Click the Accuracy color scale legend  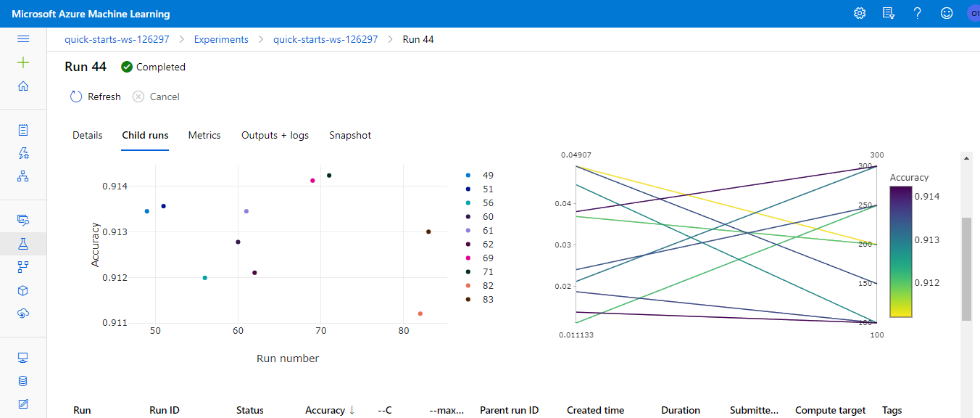(x=900, y=250)
